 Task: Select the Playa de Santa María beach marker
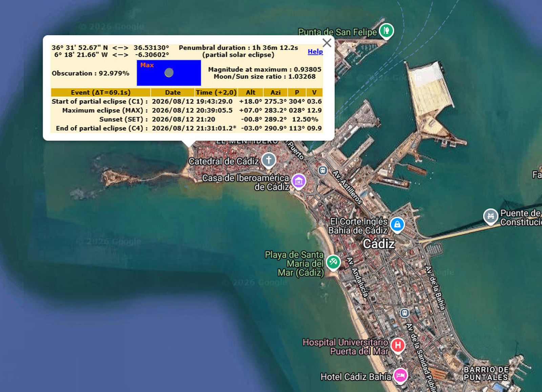(x=333, y=262)
